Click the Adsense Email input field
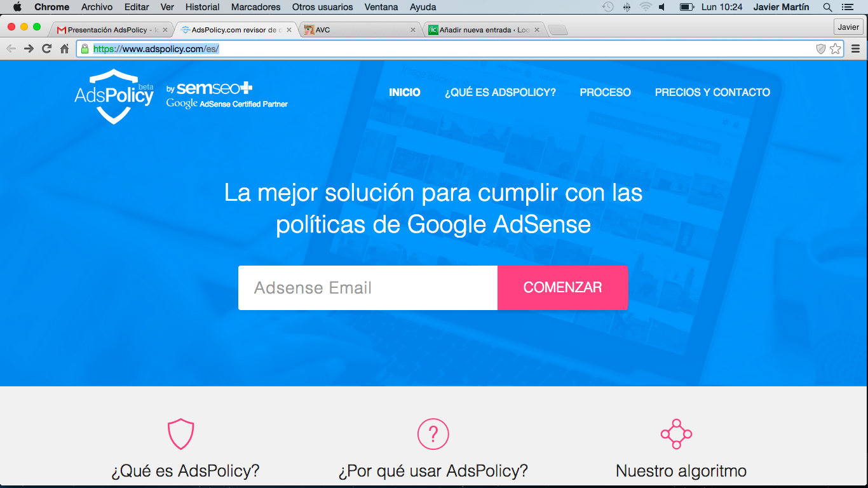The width and height of the screenshot is (868, 488). (368, 288)
